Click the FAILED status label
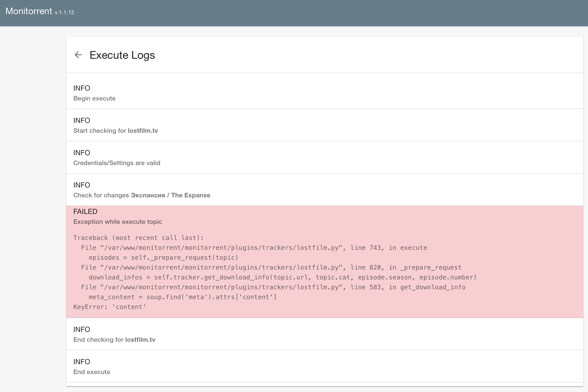The image size is (588, 392). click(x=85, y=211)
